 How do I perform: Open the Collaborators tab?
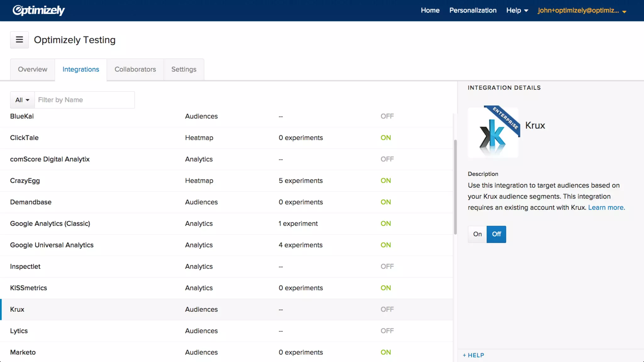135,69
